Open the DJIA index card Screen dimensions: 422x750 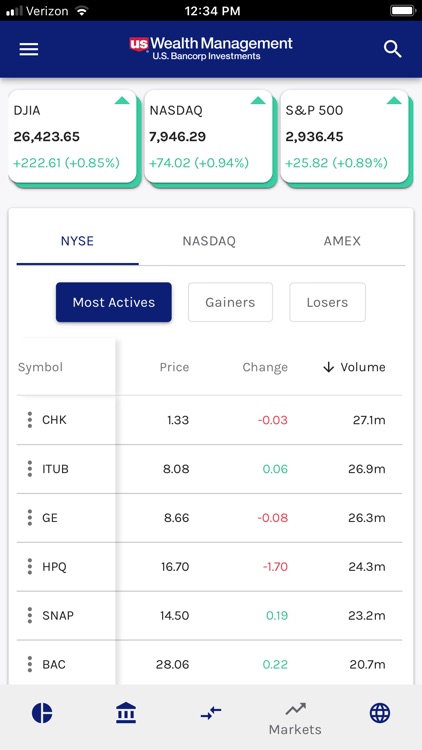pos(72,136)
